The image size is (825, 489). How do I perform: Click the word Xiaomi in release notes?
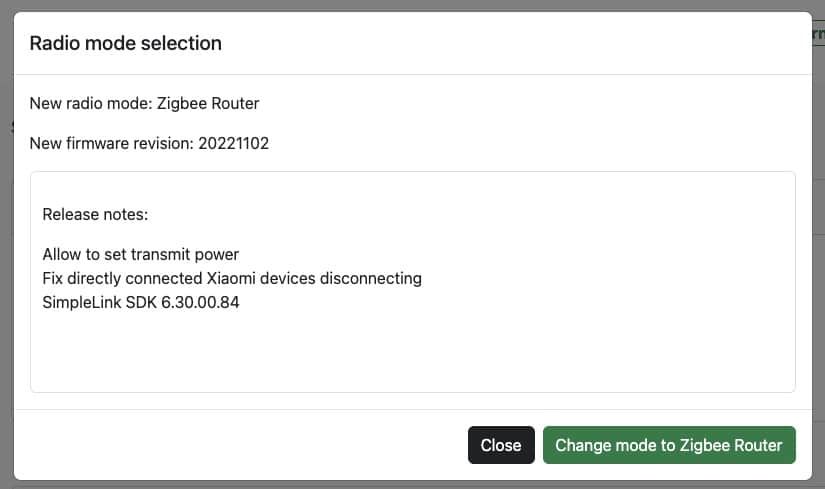point(231,278)
